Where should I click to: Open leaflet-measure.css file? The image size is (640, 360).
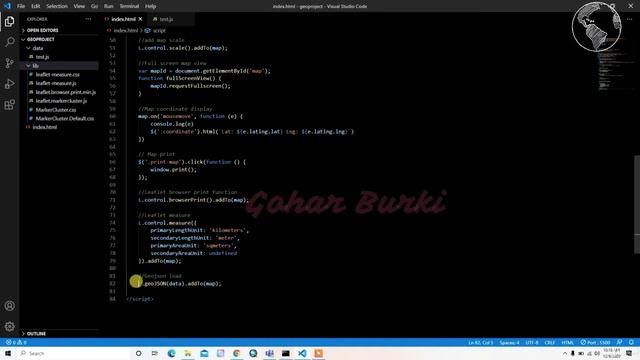coord(58,75)
